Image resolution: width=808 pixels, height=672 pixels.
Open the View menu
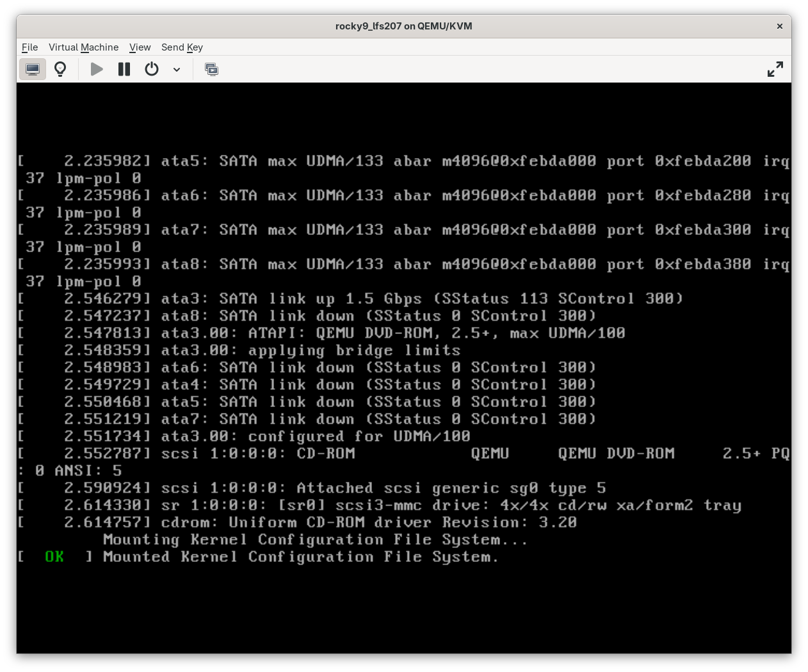[x=140, y=47]
